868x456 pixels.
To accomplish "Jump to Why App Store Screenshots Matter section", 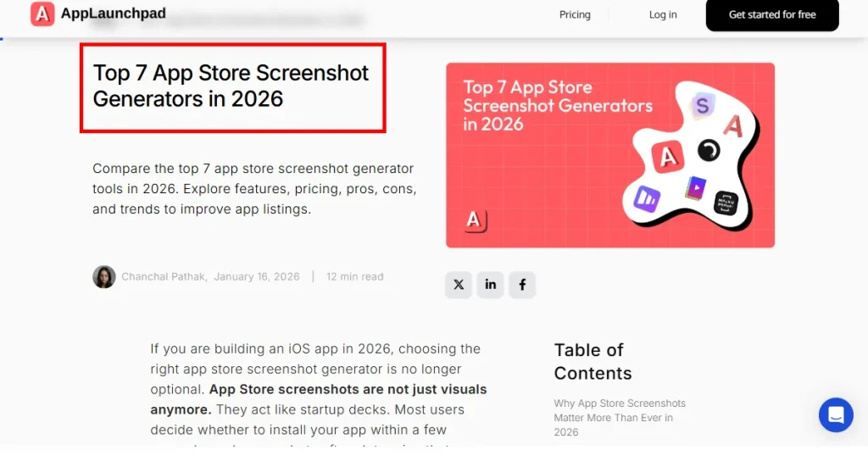I will [620, 418].
